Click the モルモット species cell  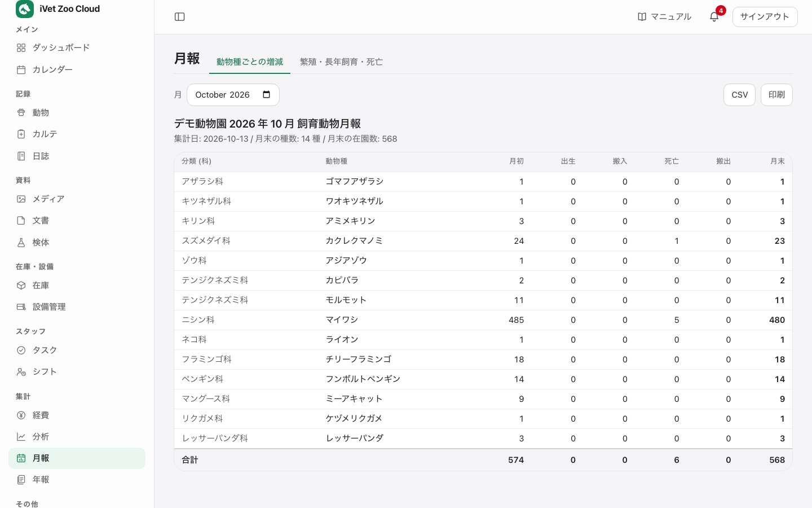346,300
